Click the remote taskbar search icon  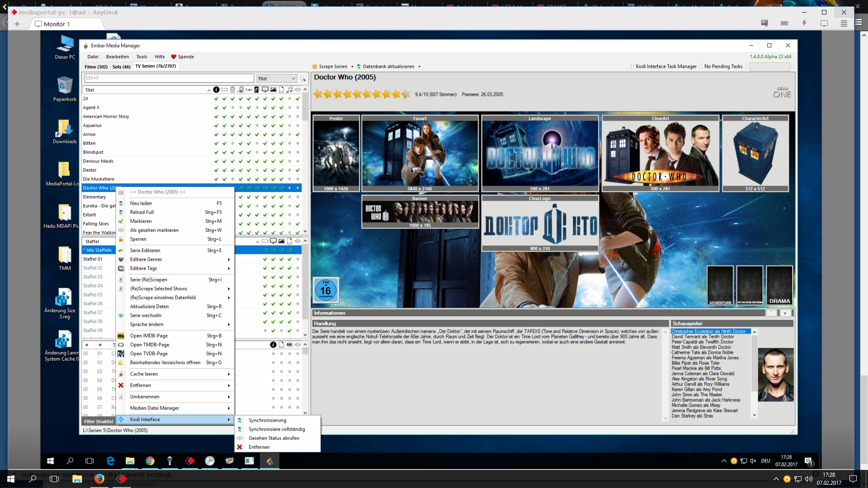click(x=70, y=461)
